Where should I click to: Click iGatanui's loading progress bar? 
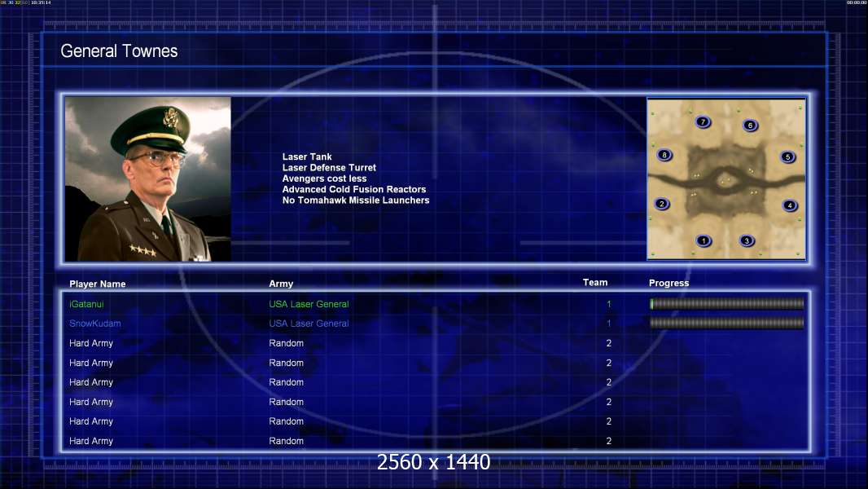tap(726, 304)
